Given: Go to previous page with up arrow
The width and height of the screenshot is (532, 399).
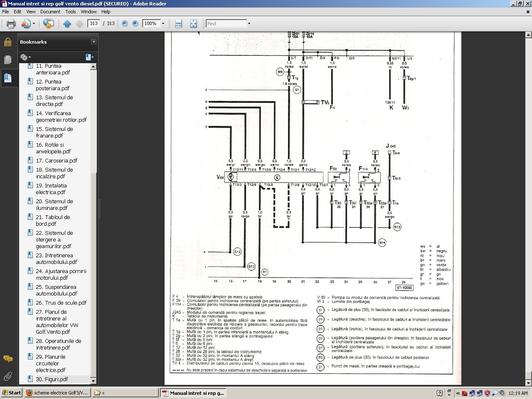Looking at the screenshot, I should 67,24.
